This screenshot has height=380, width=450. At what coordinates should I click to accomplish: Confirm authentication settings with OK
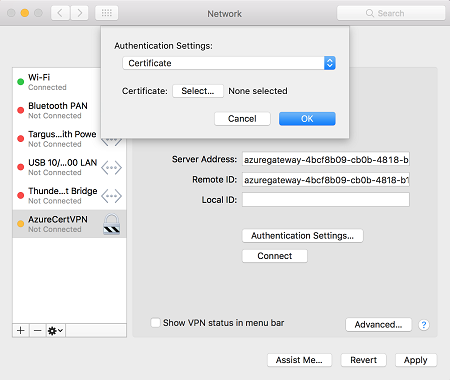(x=307, y=119)
